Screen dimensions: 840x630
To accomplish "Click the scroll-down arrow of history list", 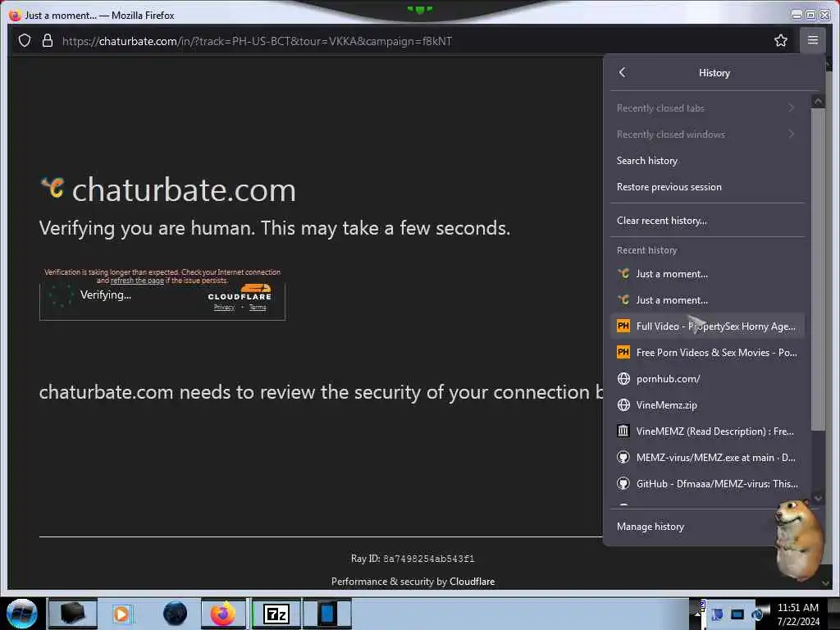I will tap(818, 498).
